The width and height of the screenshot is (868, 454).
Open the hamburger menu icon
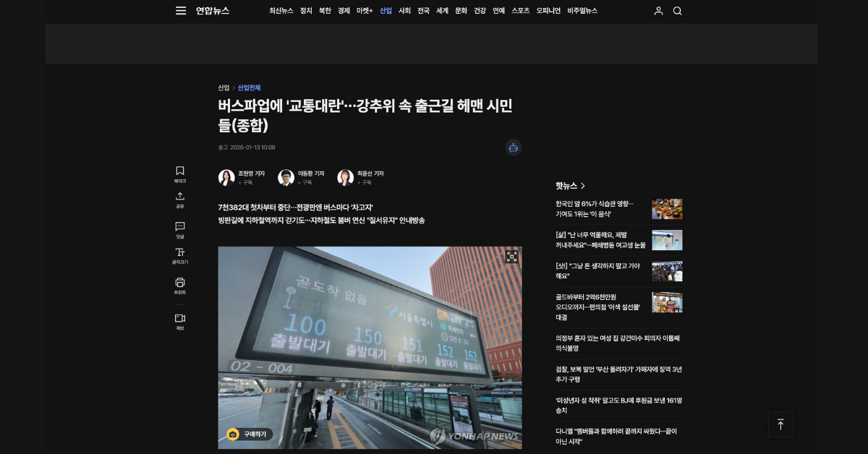tap(181, 11)
